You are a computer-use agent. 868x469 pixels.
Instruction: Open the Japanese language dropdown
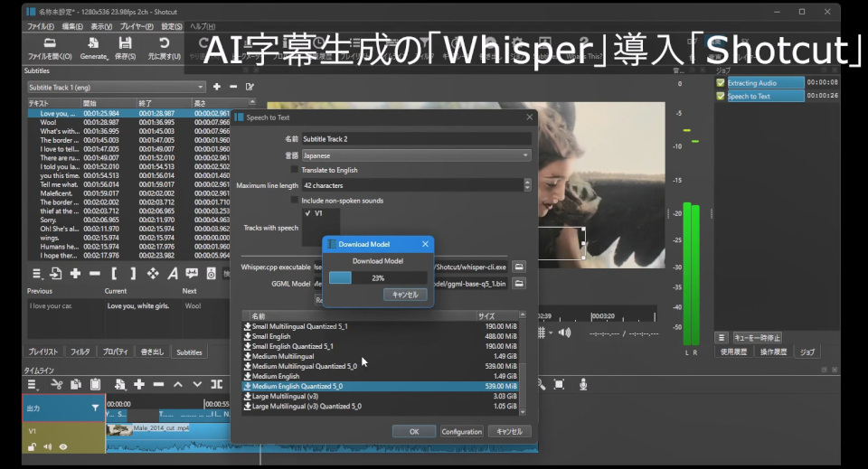[x=416, y=155]
